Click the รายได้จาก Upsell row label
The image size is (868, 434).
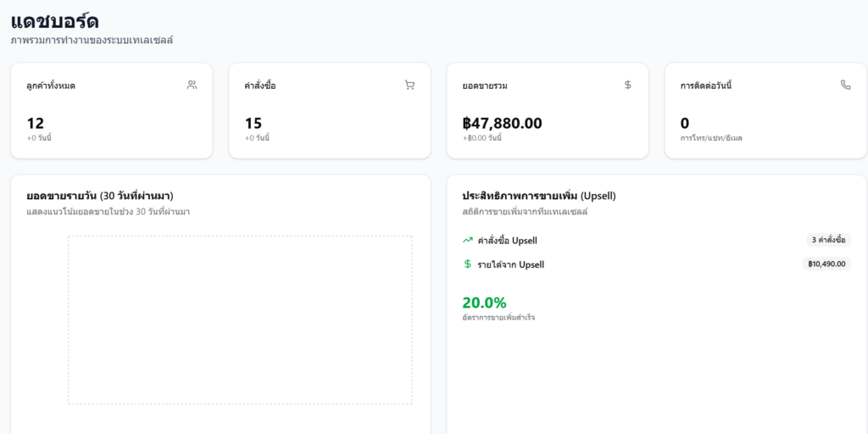pos(510,264)
